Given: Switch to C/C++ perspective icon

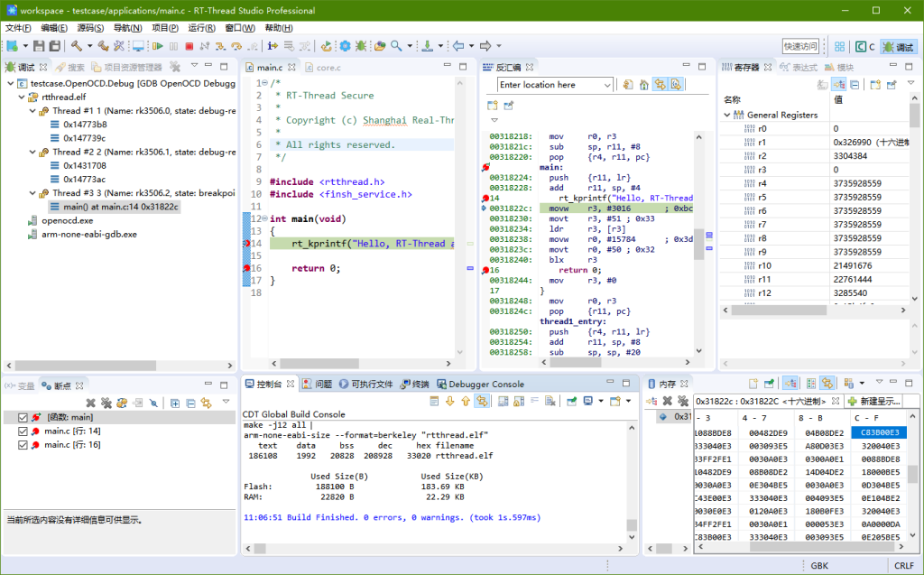Looking at the screenshot, I should click(861, 46).
